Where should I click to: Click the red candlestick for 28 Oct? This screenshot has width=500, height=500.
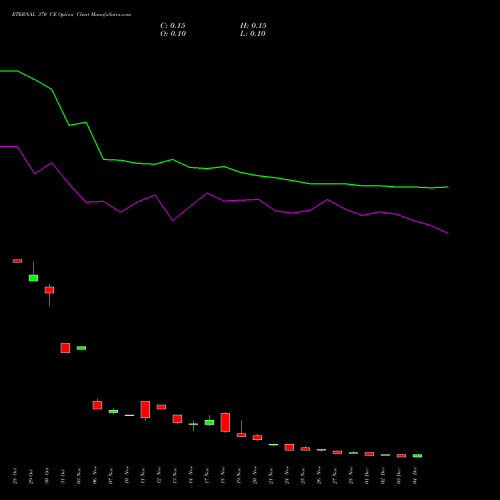click(17, 261)
